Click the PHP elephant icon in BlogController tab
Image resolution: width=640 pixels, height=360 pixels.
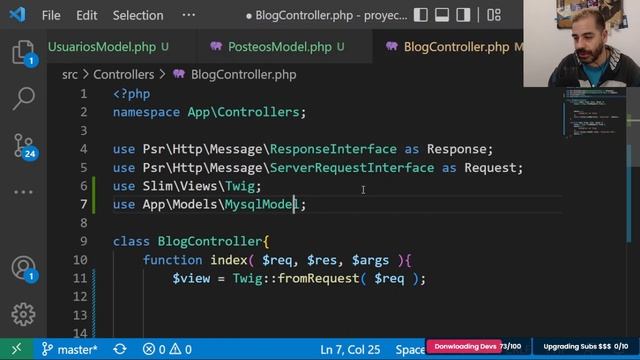point(391,46)
